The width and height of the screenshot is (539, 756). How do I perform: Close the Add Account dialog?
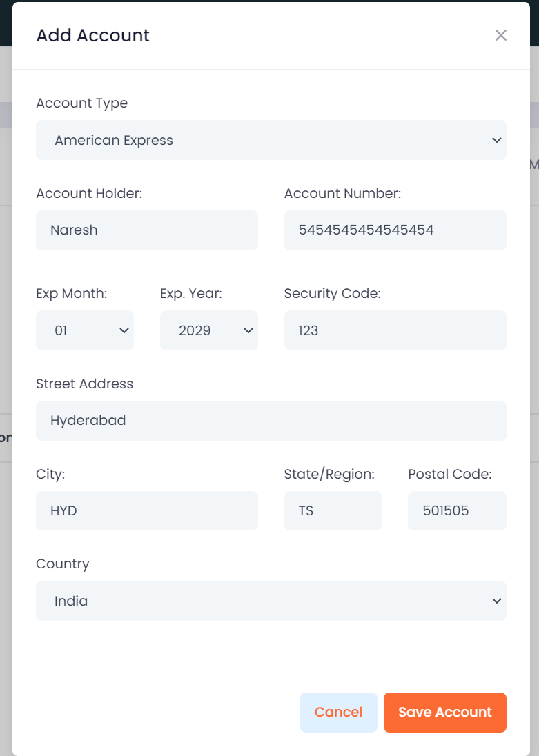click(x=501, y=35)
